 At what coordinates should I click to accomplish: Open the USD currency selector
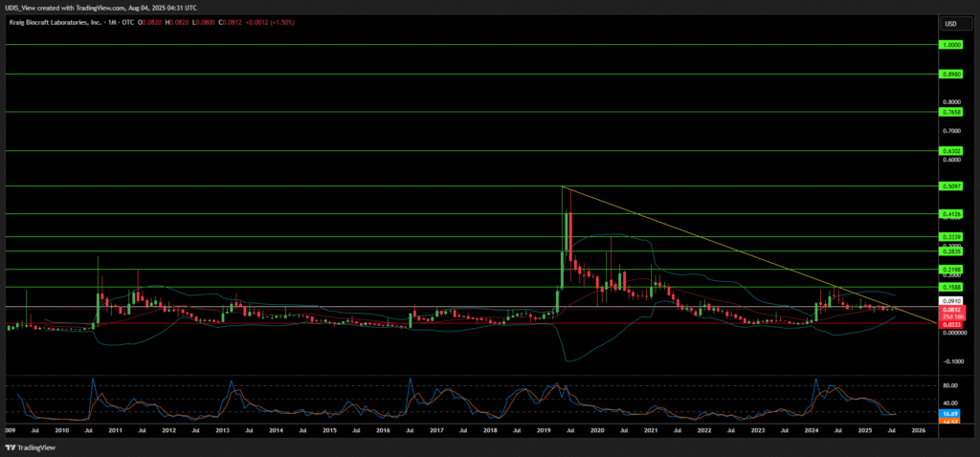(x=950, y=24)
